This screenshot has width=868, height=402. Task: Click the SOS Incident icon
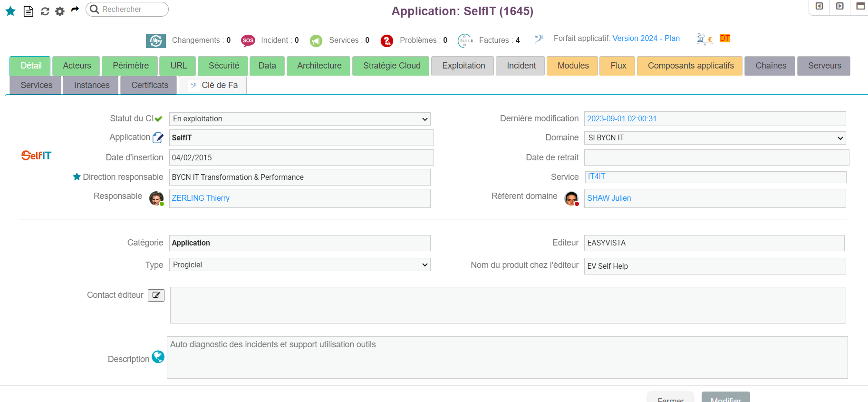click(x=248, y=40)
